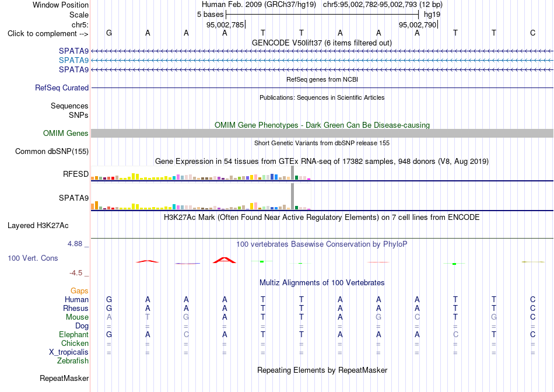554x392 pixels.
Task: Click the 95,002,785 position marker
Action: coord(226,24)
